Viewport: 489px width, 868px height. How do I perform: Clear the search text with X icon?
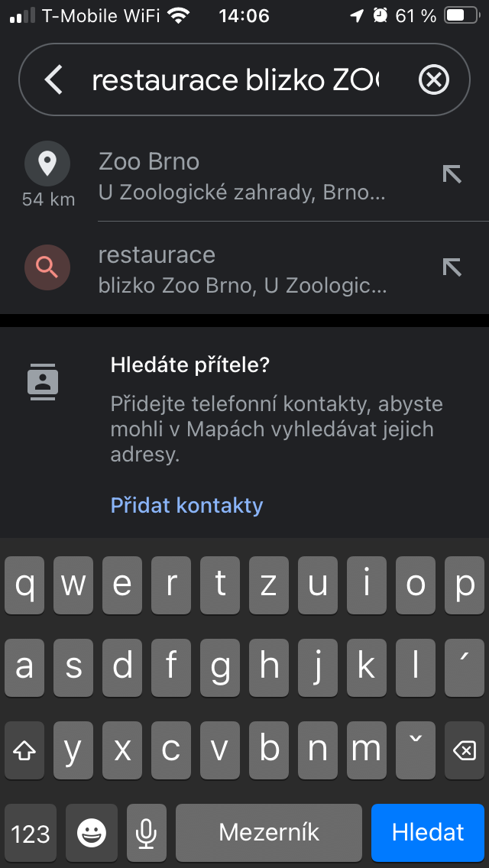pyautogui.click(x=434, y=79)
